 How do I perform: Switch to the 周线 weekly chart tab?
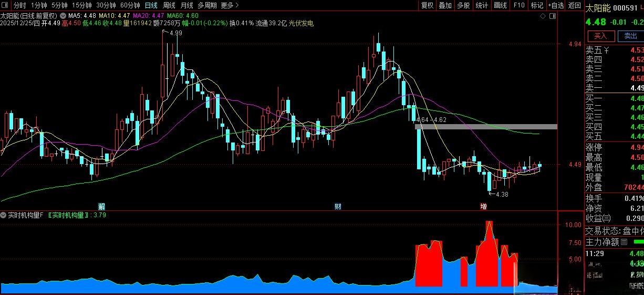coord(169,5)
